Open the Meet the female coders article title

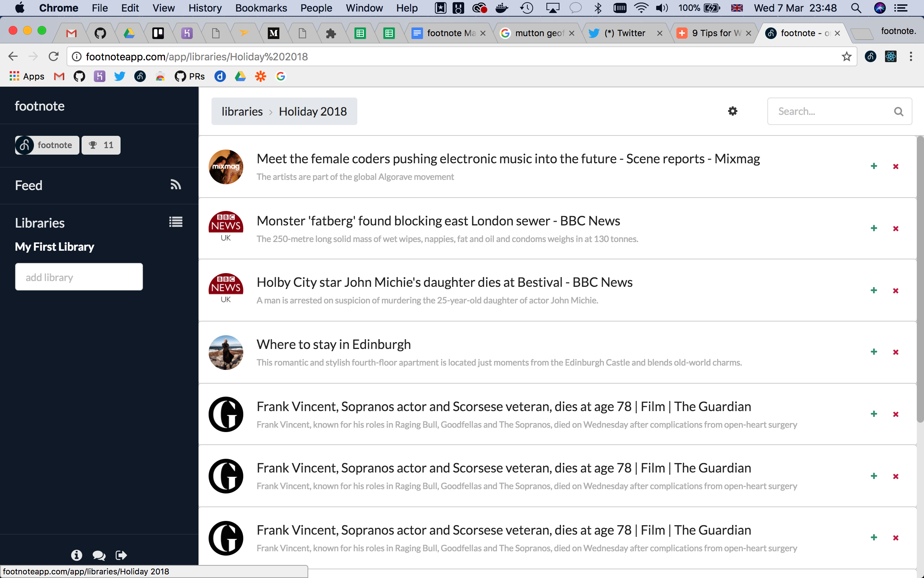click(x=508, y=159)
